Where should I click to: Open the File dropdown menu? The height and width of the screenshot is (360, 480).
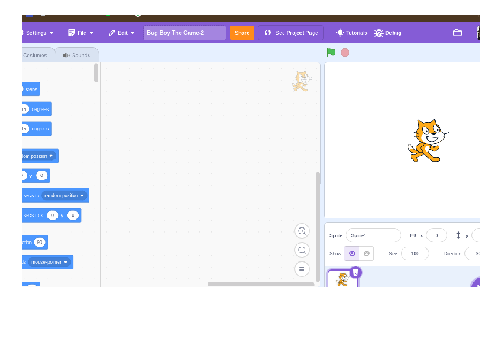80,33
